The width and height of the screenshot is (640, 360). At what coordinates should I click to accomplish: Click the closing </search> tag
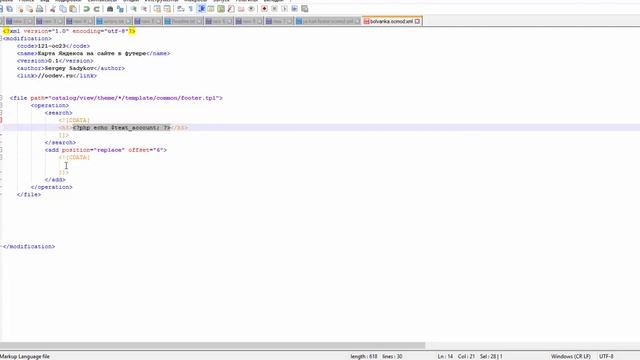click(60, 142)
